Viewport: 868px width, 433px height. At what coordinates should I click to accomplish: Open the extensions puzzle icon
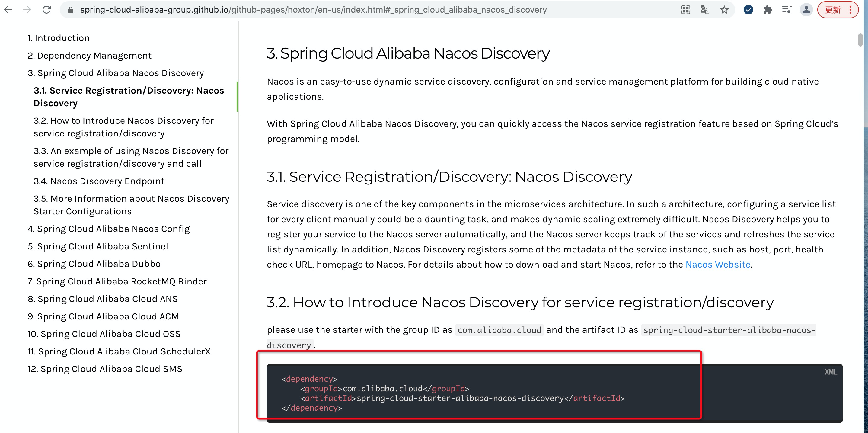767,10
